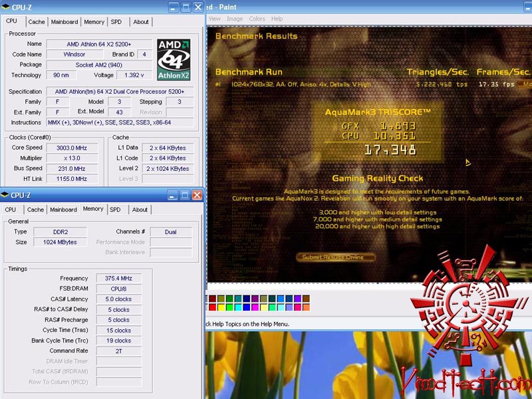Pick bright blue swatch in Paint palette
Viewport: 532px width, 399px height.
(x=246, y=307)
